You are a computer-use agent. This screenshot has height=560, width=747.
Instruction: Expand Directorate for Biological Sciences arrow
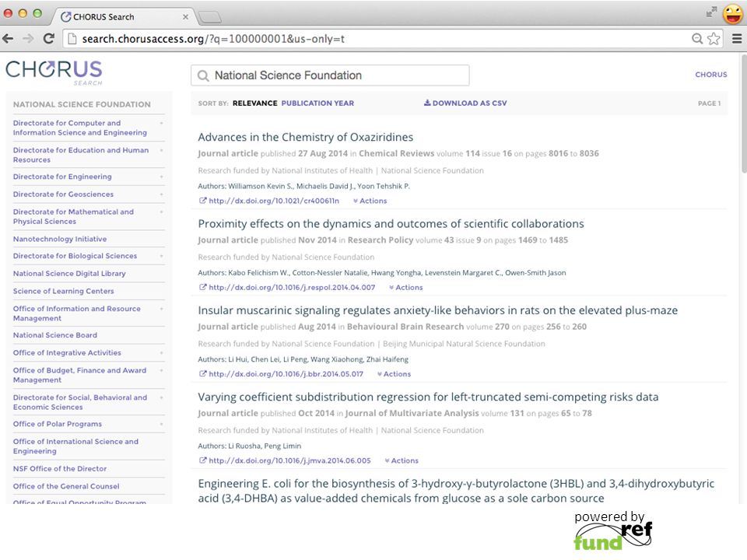[162, 256]
